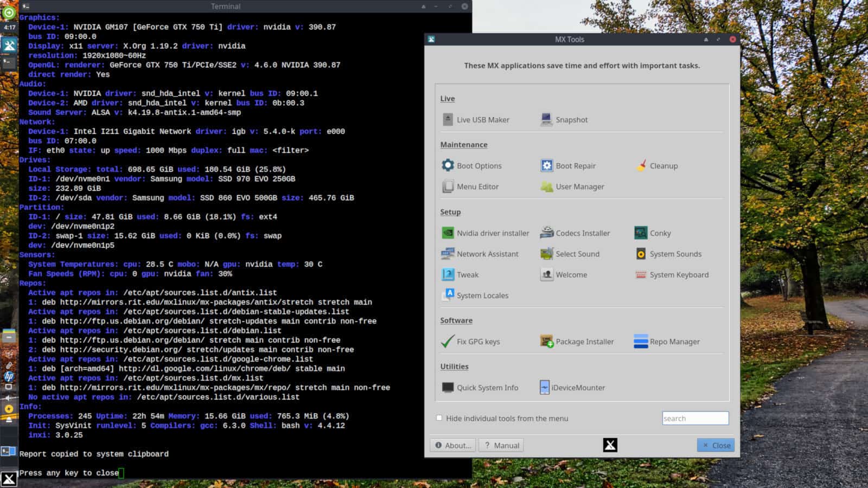The width and height of the screenshot is (868, 488).
Task: Open the Codecs Installer
Action: pos(575,233)
